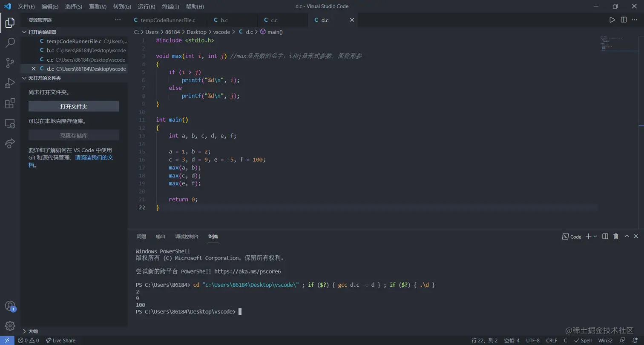This screenshot has height=345, width=644.
Task: Open the Code terminal shell selector
Action: tap(572, 237)
